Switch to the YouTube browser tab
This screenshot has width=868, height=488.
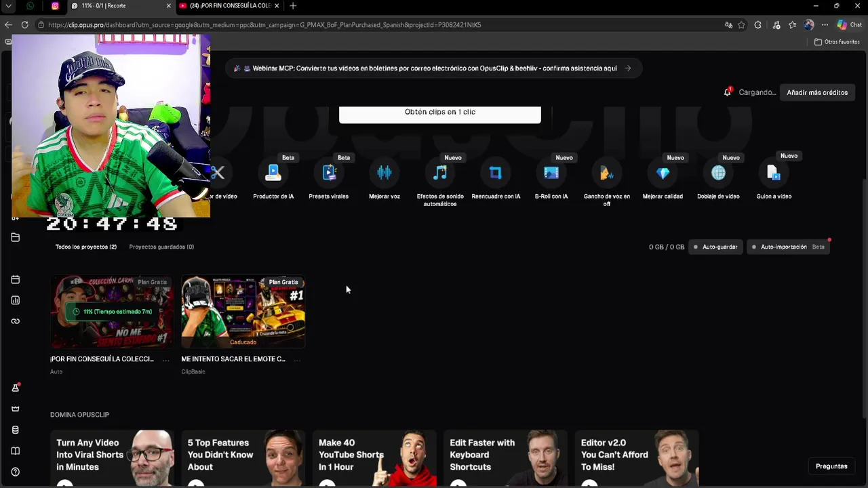230,6
